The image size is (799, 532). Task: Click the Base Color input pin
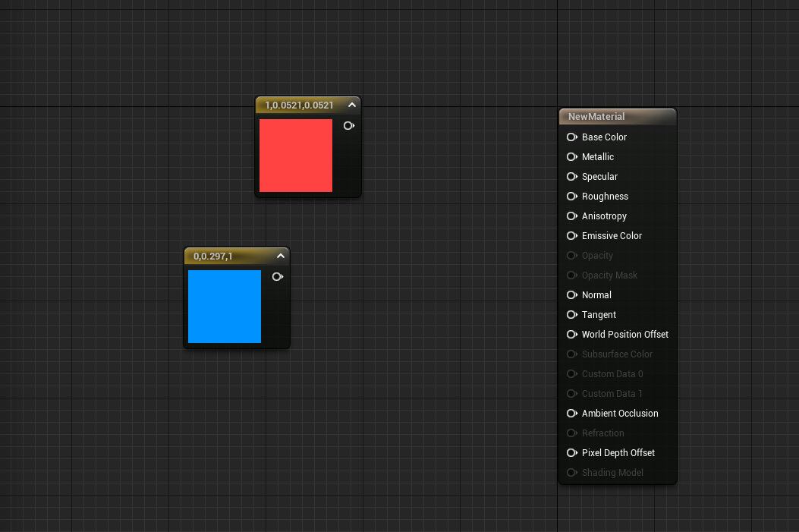coord(572,137)
